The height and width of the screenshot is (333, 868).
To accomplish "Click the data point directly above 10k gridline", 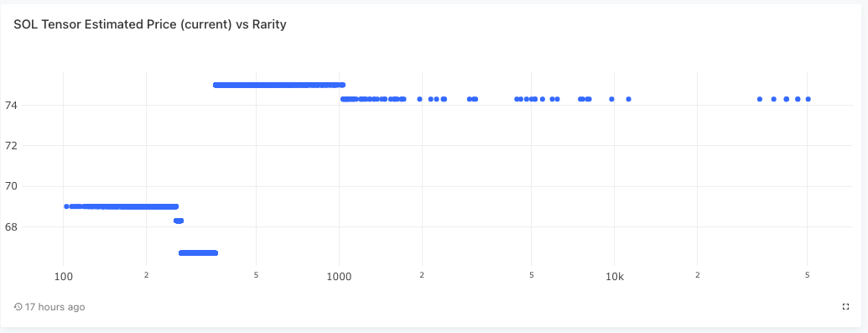I will (x=611, y=99).
